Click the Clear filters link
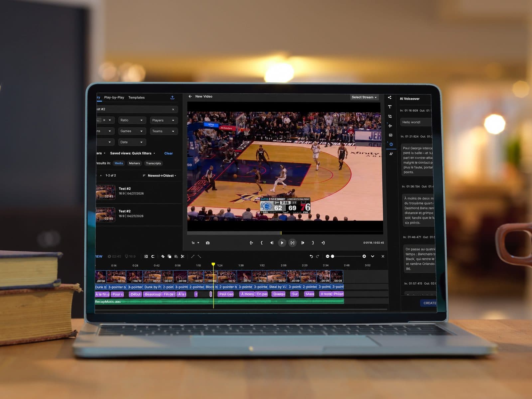532x399 pixels. click(169, 153)
